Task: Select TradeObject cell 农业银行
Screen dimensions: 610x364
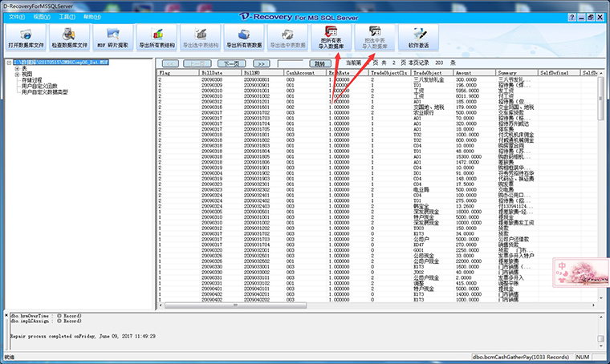Action: pyautogui.click(x=423, y=113)
